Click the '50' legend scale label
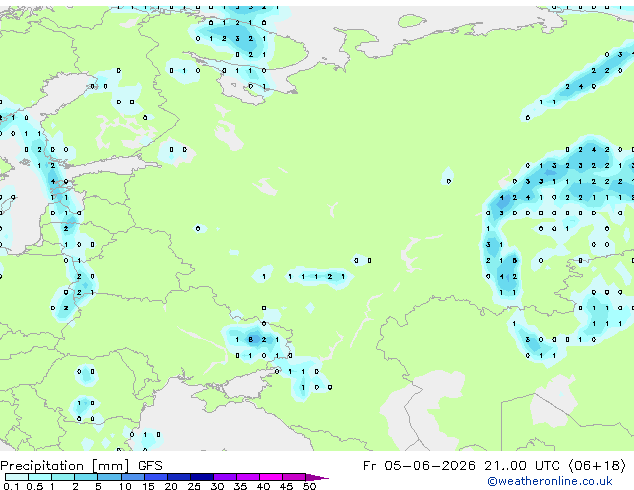 coord(309,486)
